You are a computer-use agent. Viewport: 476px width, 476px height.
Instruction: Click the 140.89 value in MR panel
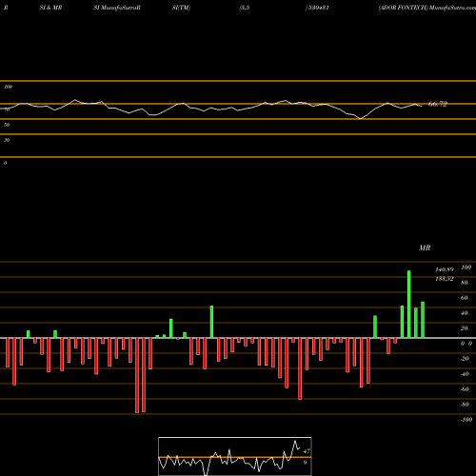[445, 269]
